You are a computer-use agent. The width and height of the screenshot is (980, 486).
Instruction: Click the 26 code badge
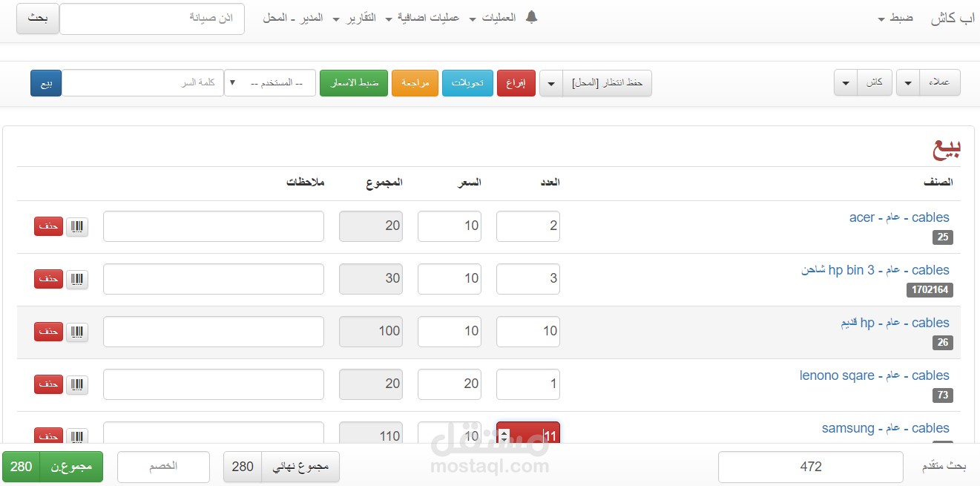click(x=943, y=343)
